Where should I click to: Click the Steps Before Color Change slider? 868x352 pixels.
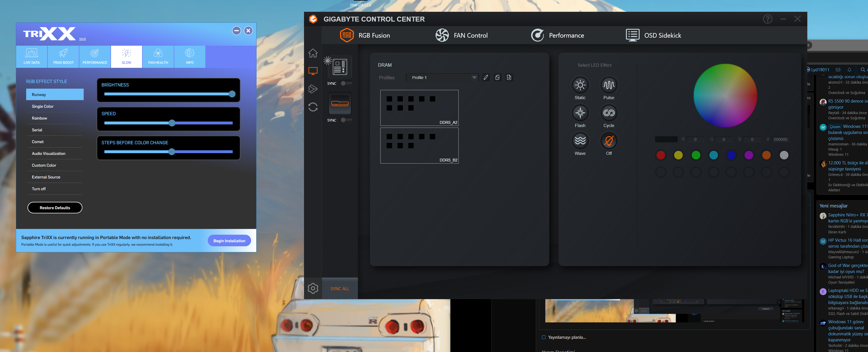click(169, 152)
